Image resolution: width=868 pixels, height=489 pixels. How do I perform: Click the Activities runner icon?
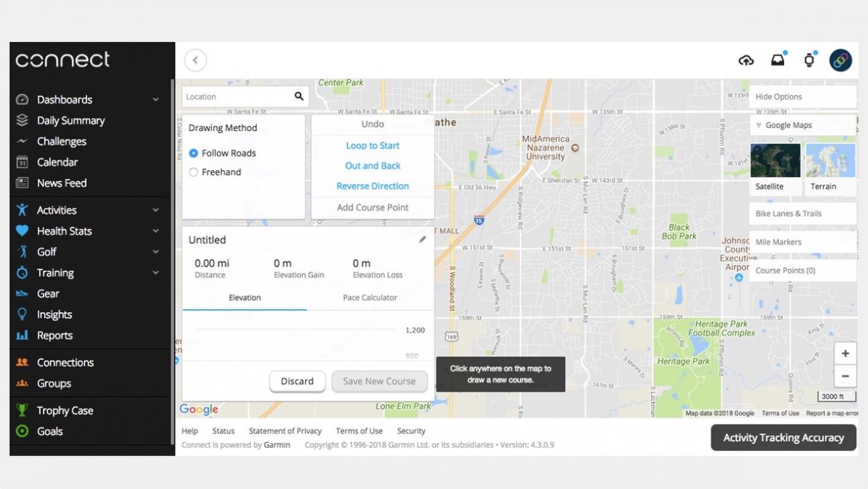click(x=22, y=210)
